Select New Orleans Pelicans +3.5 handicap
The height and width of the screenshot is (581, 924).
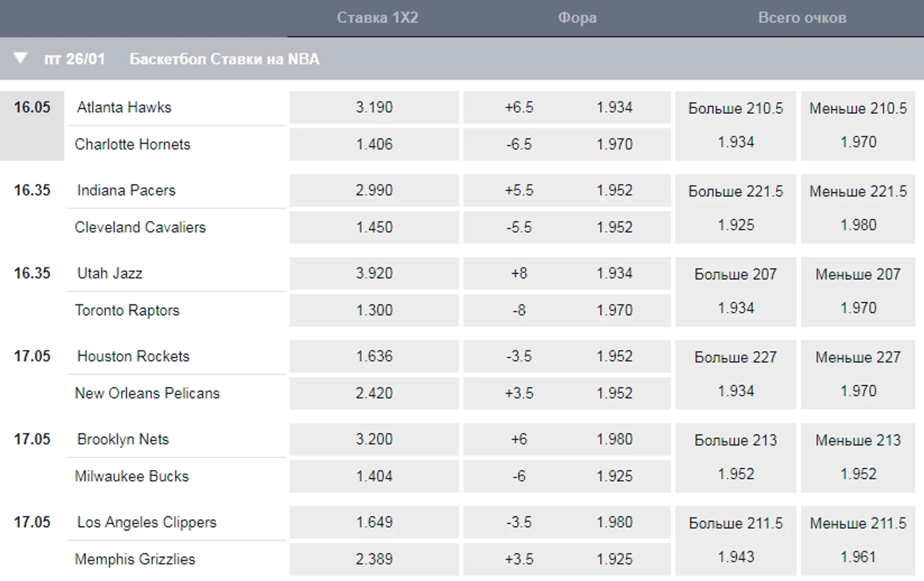coord(567,393)
